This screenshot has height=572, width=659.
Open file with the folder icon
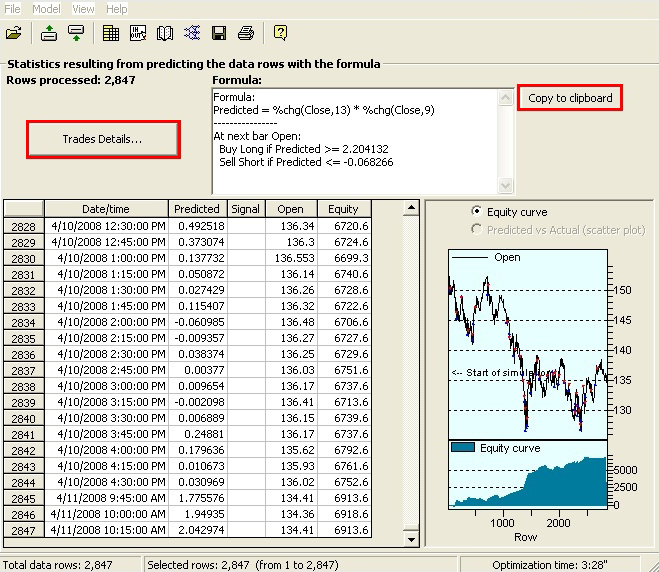[x=13, y=33]
